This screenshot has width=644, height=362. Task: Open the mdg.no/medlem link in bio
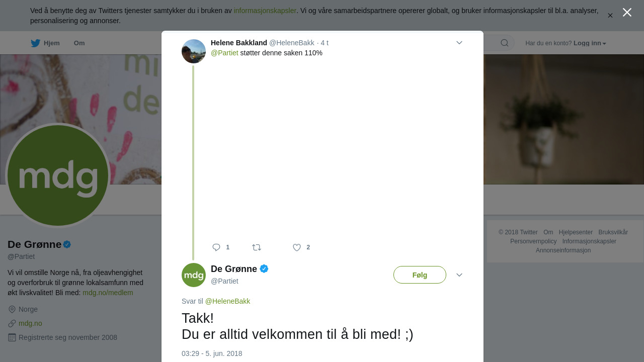tap(108, 293)
